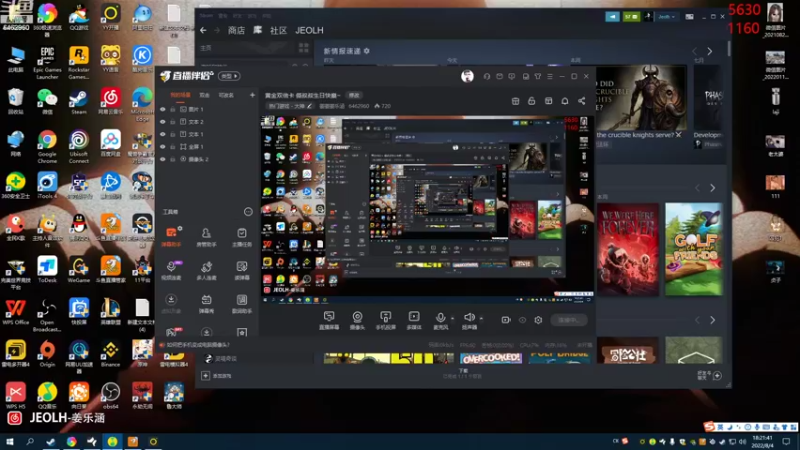This screenshot has height=450, width=800.
Task: Toggle visibility eye for the 文本 2 source
Action: [163, 122]
